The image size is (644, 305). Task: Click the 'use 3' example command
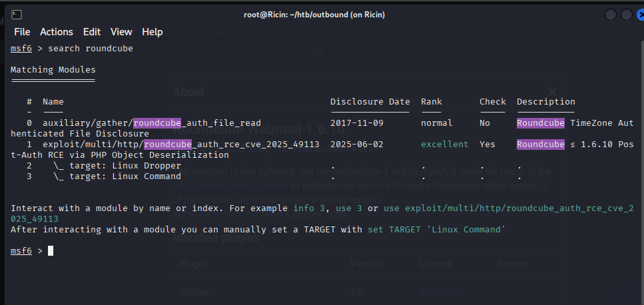pos(349,208)
